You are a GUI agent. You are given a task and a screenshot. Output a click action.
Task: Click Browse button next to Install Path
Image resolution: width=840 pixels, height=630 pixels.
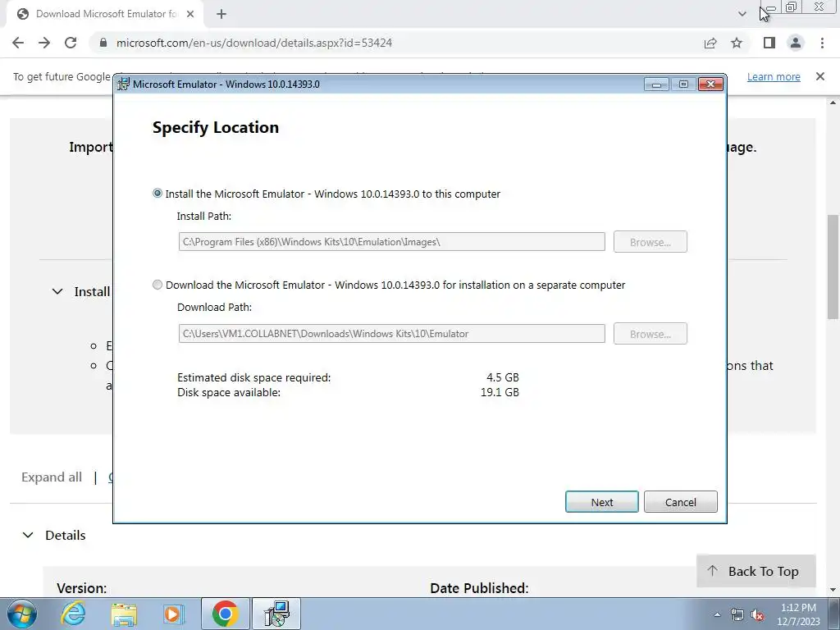pyautogui.click(x=650, y=242)
